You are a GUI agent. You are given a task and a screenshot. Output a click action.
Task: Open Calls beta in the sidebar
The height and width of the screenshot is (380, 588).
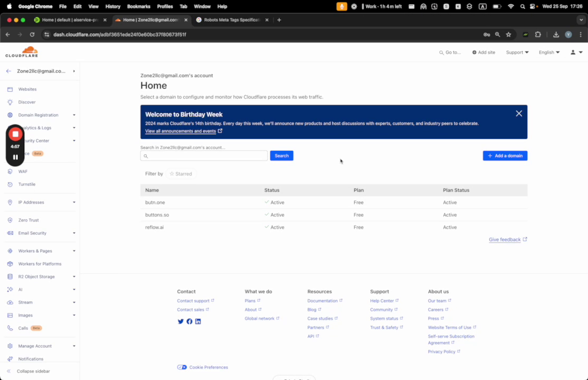coord(23,328)
